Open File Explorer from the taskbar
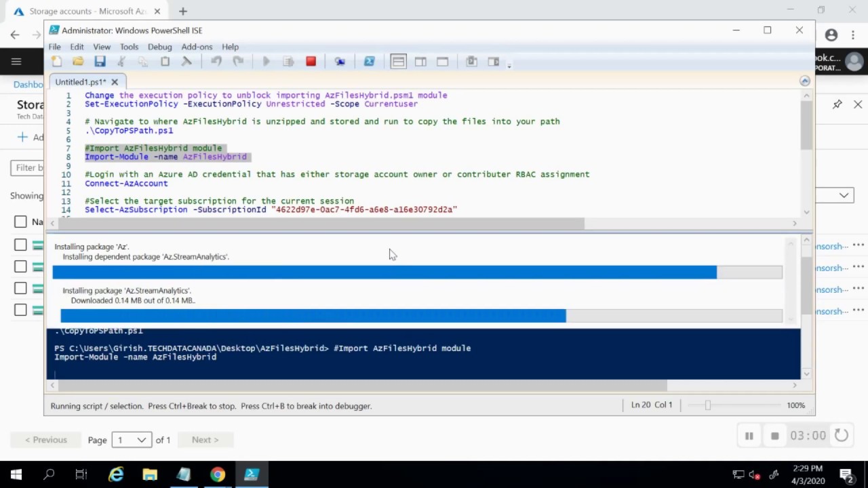The image size is (868, 488). 150,474
